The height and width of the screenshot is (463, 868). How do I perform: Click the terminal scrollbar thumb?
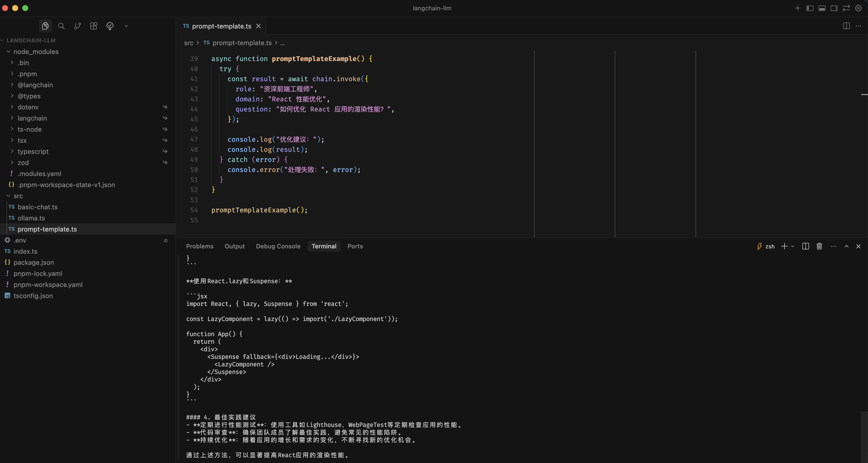864,437
